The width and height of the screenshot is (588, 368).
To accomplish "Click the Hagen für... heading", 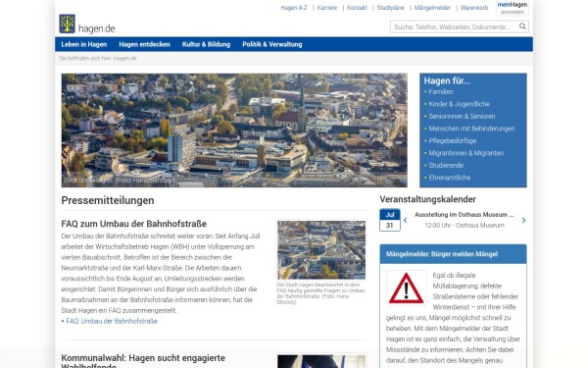I will click(447, 80).
